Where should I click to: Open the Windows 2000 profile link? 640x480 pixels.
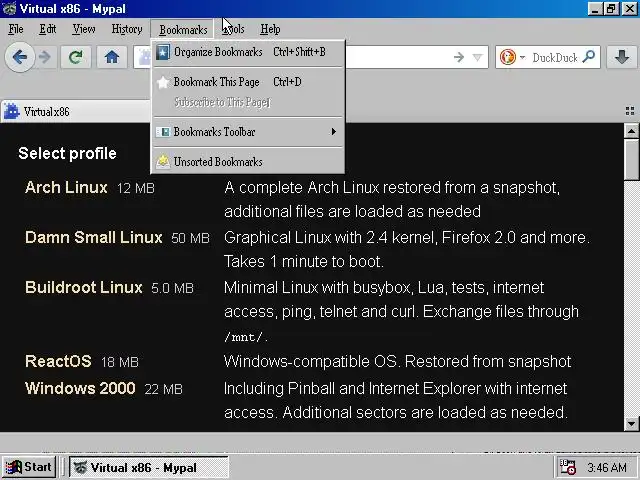click(80, 388)
